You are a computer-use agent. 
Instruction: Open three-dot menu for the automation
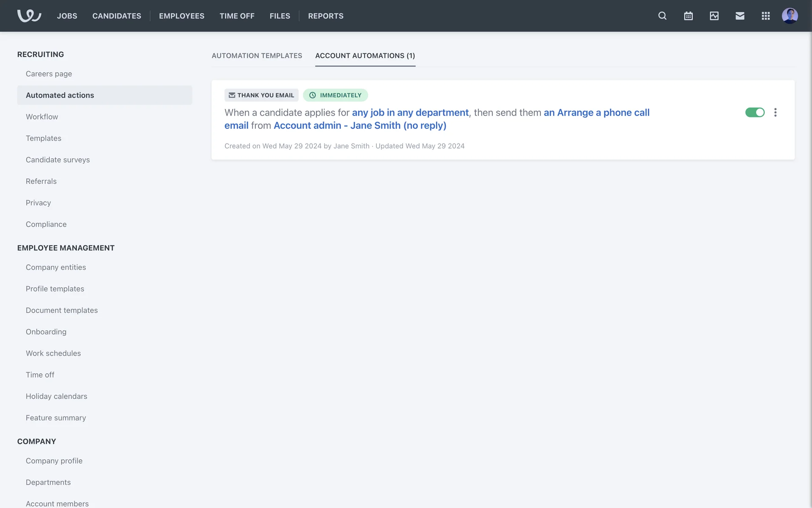(775, 112)
